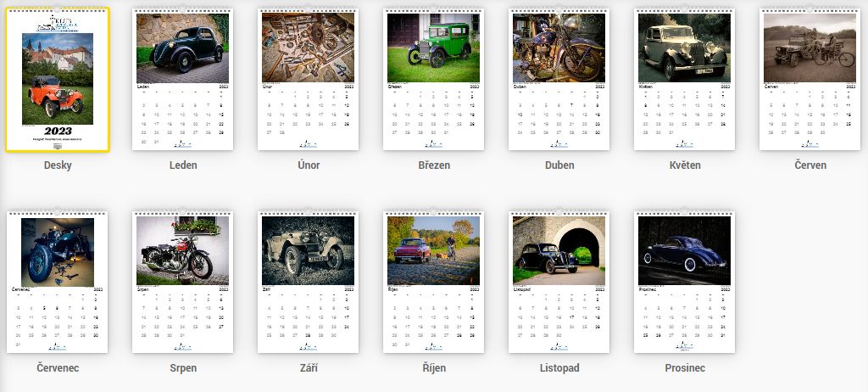Select the Desky cover page thumbnail
This screenshot has width=868, height=392.
(x=58, y=80)
